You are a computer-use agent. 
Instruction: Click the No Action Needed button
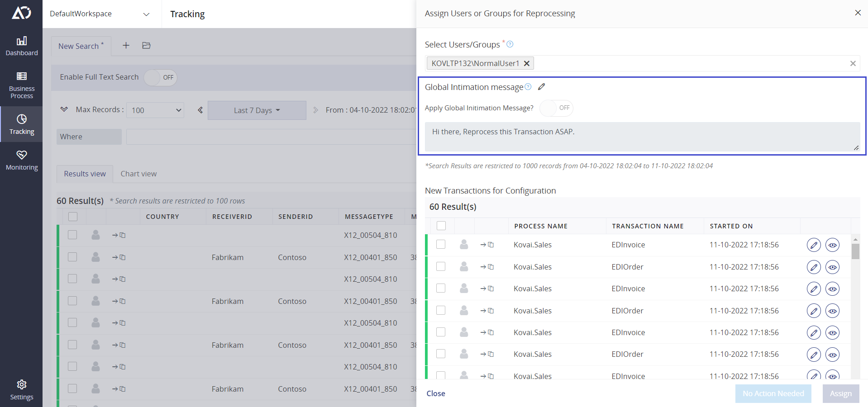click(x=773, y=393)
